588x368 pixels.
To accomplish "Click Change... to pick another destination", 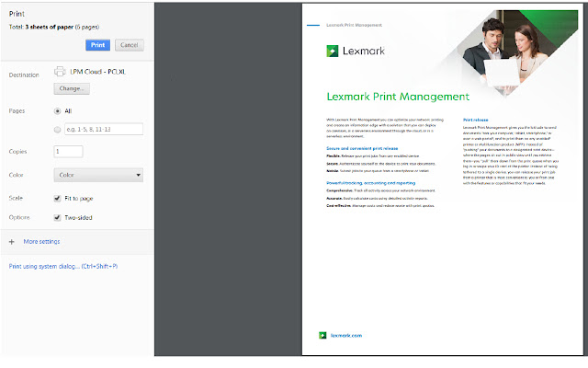I will (73, 88).
